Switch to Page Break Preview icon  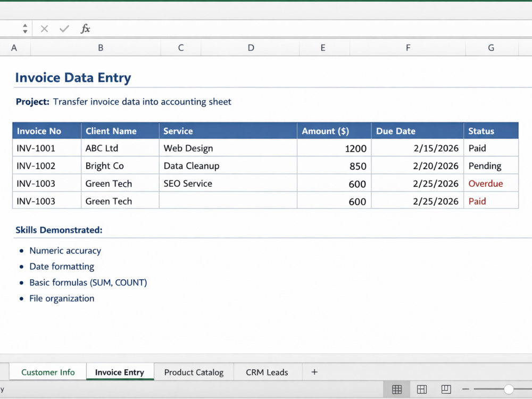click(x=446, y=389)
